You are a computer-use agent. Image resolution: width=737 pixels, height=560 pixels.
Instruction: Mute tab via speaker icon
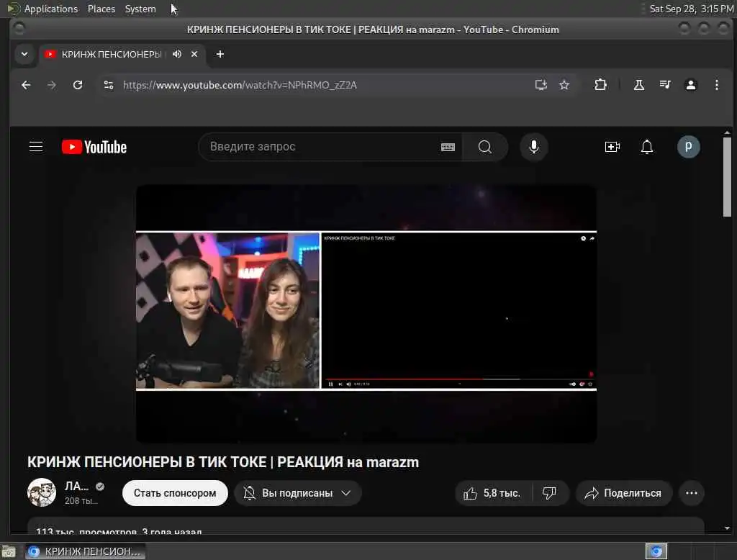pyautogui.click(x=177, y=54)
